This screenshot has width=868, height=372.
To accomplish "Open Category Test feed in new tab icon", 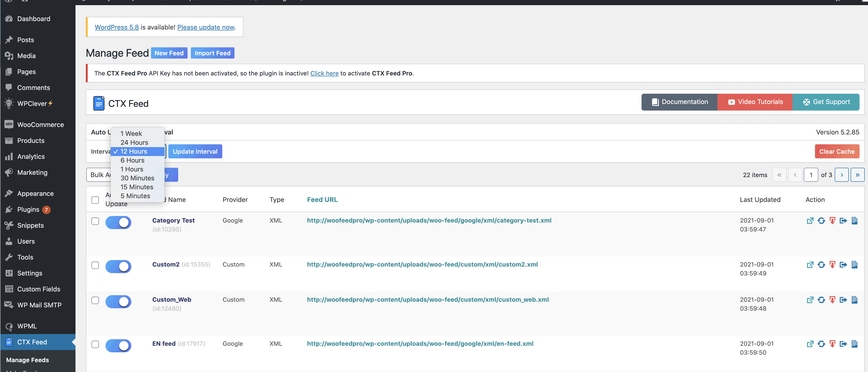I will [x=810, y=221].
